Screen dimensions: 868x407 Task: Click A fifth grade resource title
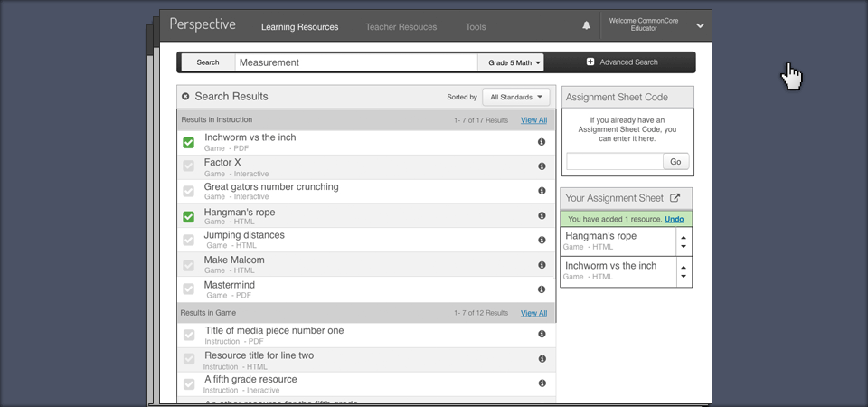(x=250, y=379)
